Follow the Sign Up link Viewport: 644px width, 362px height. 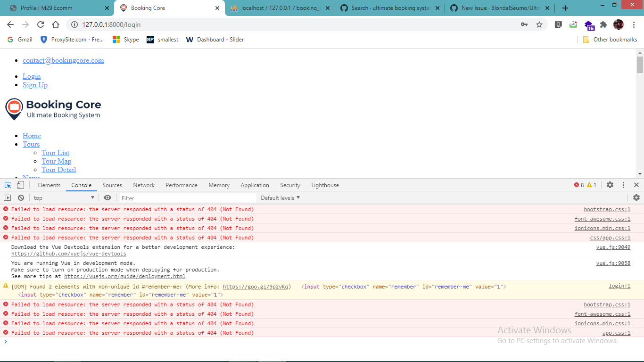click(35, 85)
